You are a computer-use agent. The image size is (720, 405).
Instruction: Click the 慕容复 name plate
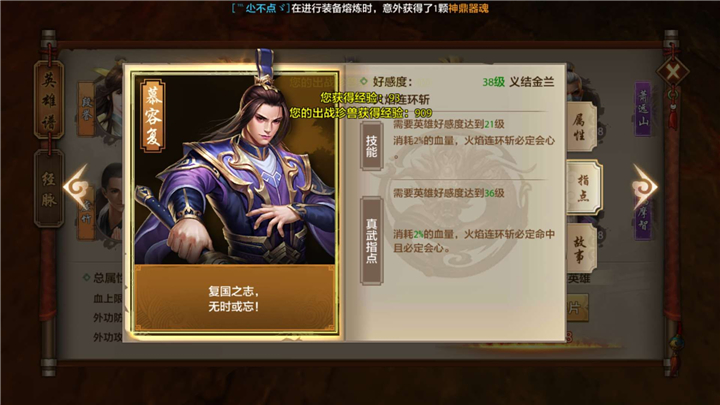pos(153,115)
